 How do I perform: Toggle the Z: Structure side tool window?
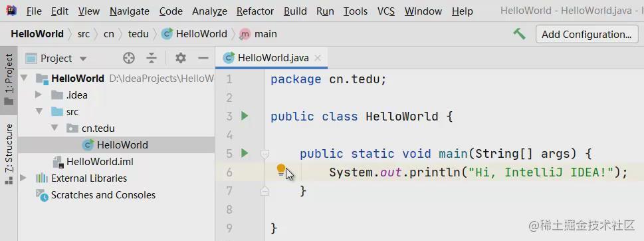click(x=9, y=154)
